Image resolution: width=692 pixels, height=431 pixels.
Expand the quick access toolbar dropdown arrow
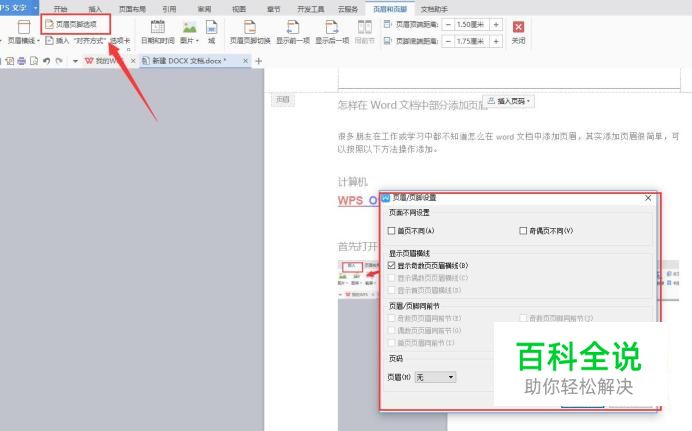[75, 61]
